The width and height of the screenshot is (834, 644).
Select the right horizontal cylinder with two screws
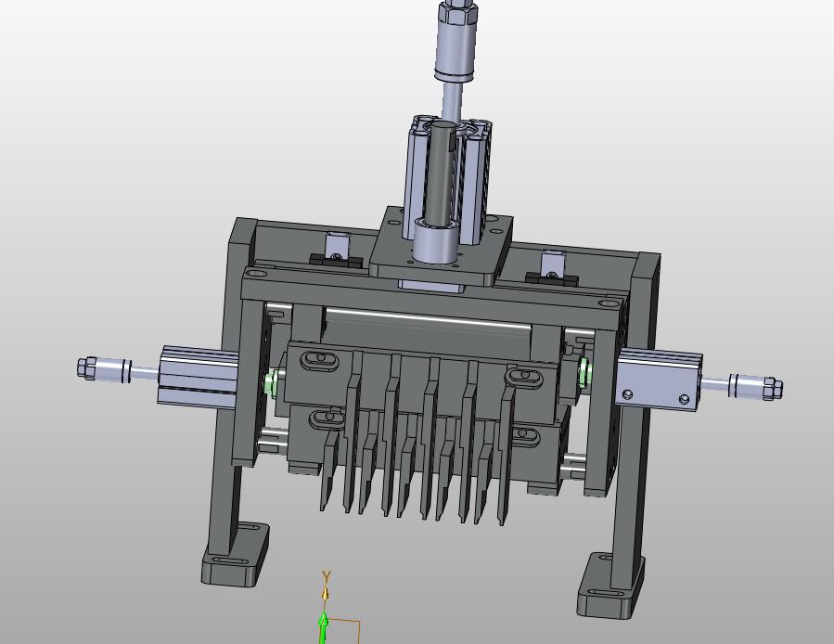pyautogui.click(x=659, y=379)
